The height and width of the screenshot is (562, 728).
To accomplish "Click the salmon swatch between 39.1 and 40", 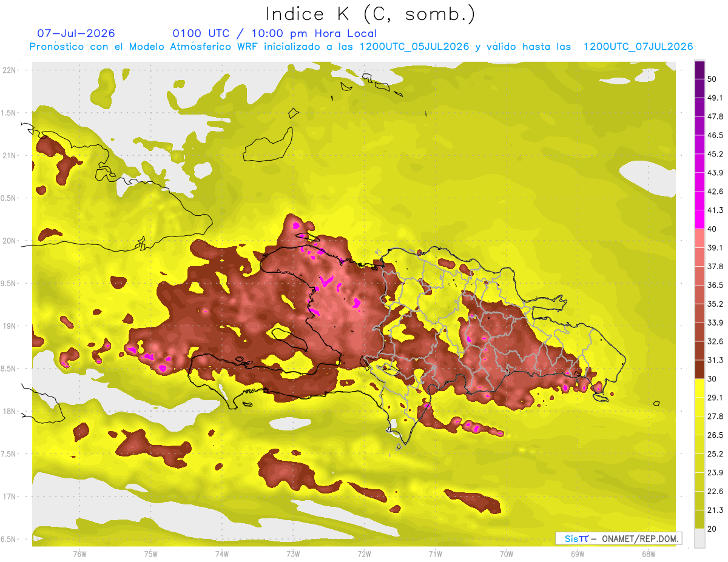I will (699, 238).
